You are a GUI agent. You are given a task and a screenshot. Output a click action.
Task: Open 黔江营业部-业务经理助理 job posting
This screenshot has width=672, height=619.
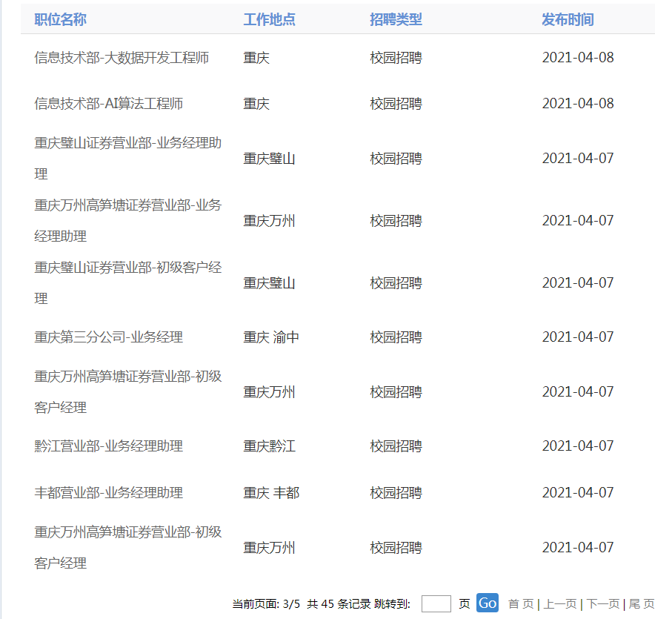[x=108, y=446]
